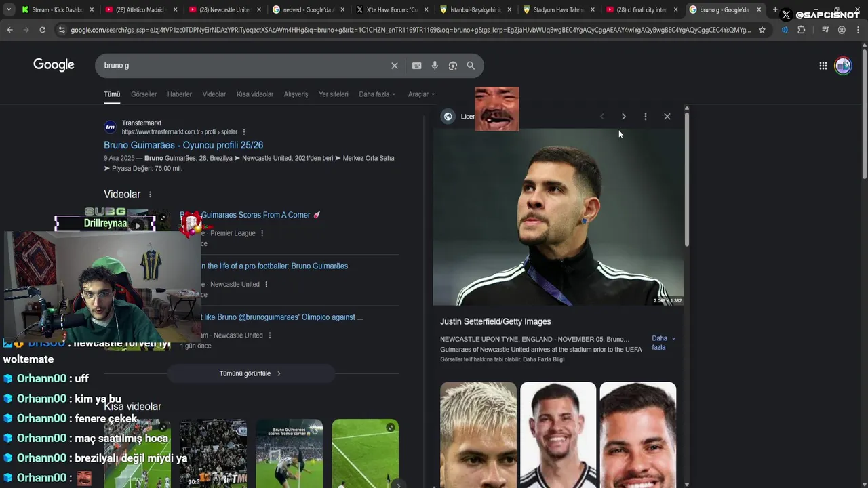868x488 pixels.
Task: Open the large Bruno Guimarães preview photo
Action: pos(558,217)
